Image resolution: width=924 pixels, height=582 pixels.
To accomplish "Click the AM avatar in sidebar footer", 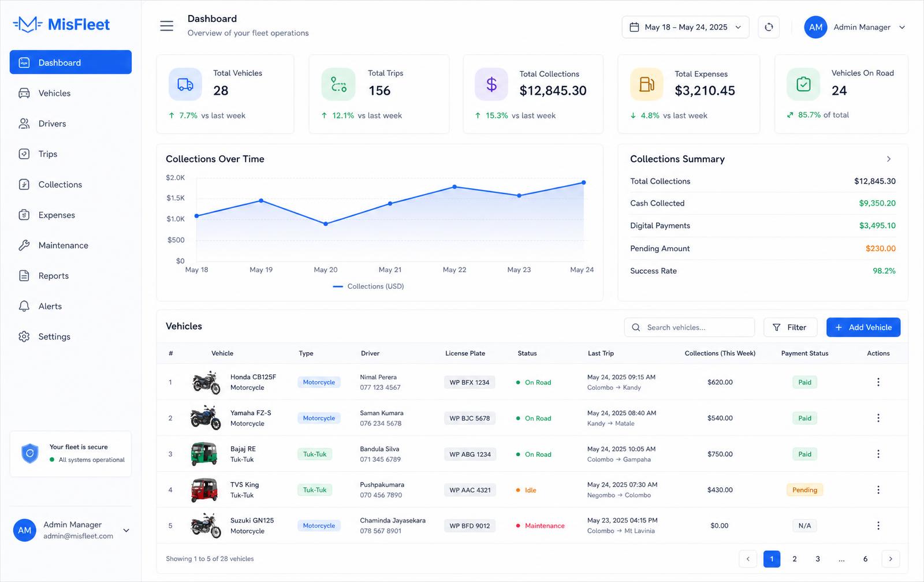I will pos(25,530).
